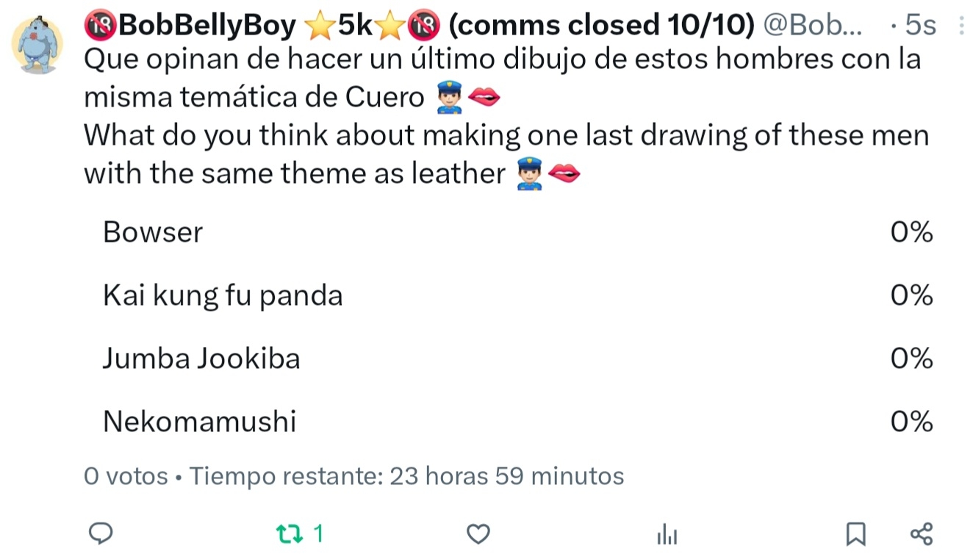View post analytics bar chart icon
Image resolution: width=973 pixels, height=560 pixels.
pos(667,534)
